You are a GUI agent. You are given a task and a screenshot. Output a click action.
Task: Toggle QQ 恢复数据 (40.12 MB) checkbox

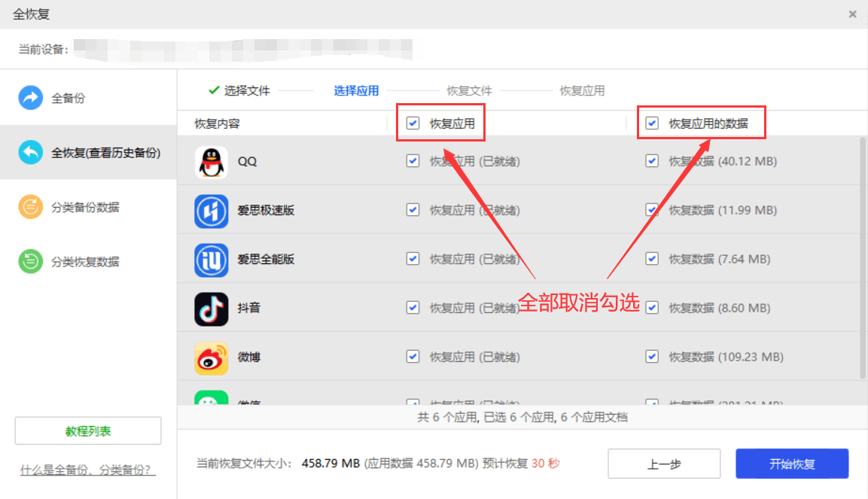pyautogui.click(x=652, y=161)
